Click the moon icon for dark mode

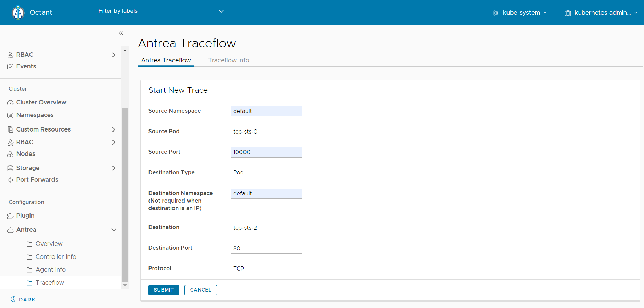point(13,299)
